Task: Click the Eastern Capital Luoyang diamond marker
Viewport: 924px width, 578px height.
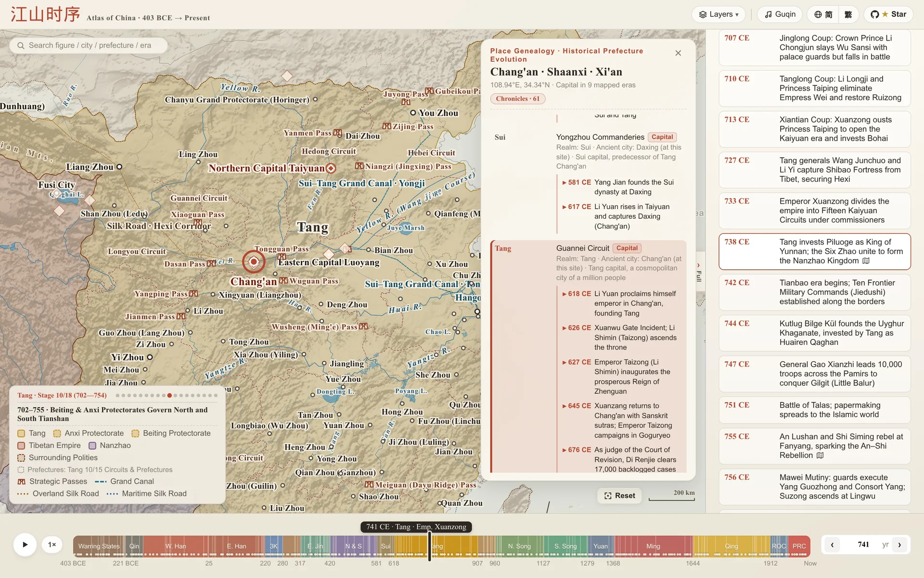Action: pyautogui.click(x=329, y=254)
